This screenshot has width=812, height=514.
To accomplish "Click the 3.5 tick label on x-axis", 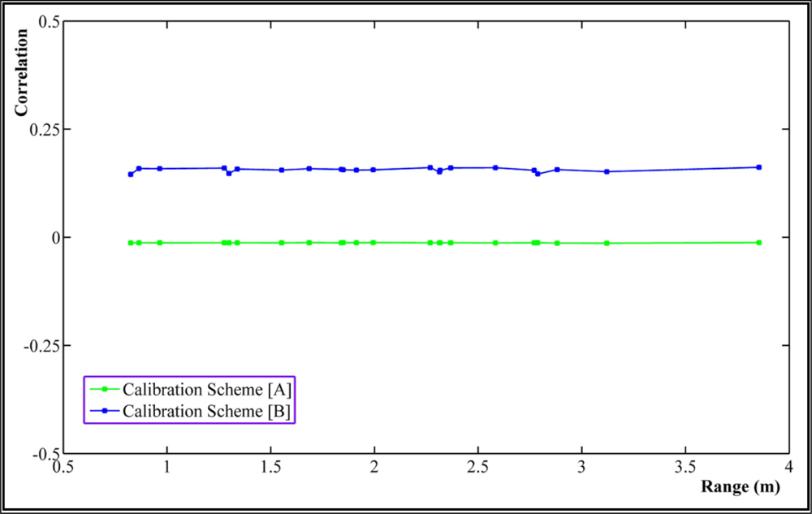I will [x=685, y=469].
